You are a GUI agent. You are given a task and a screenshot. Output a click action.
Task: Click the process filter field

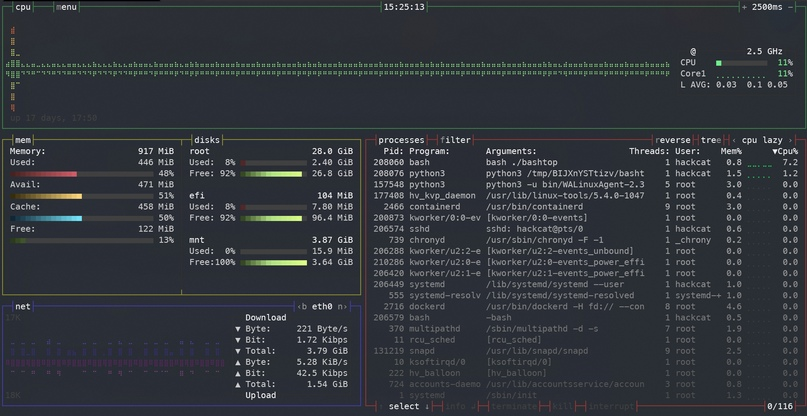coord(456,140)
